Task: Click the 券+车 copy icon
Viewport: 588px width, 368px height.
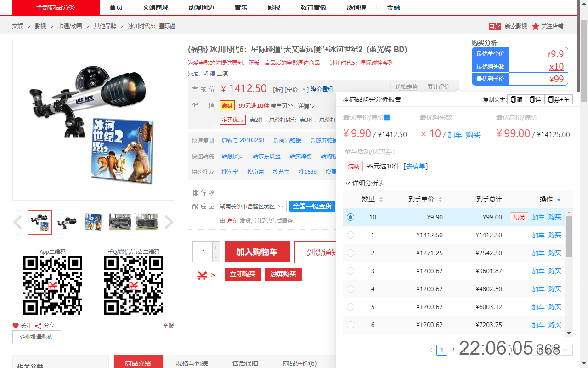Action: coord(558,99)
